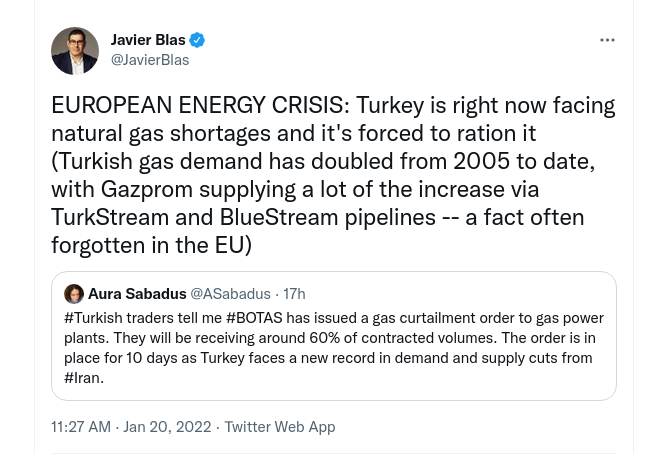This screenshot has width=655, height=454.
Task: Click the blue verified badge
Action: pyautogui.click(x=198, y=40)
